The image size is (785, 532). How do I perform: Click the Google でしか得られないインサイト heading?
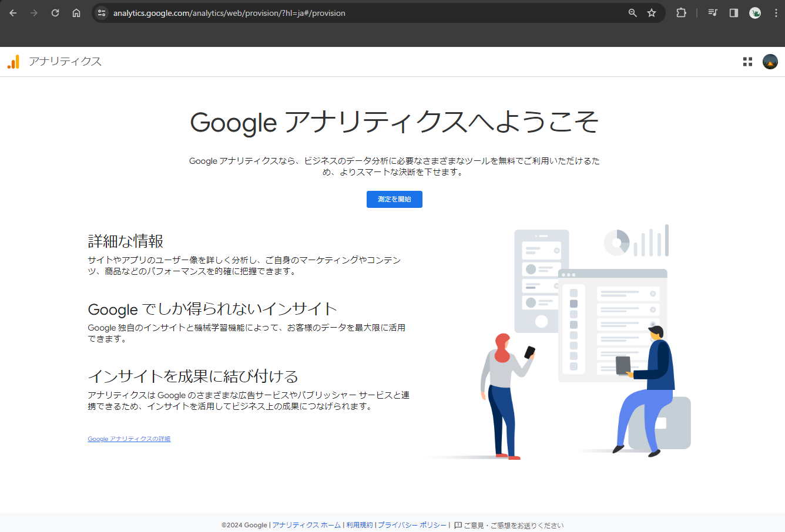click(x=213, y=309)
